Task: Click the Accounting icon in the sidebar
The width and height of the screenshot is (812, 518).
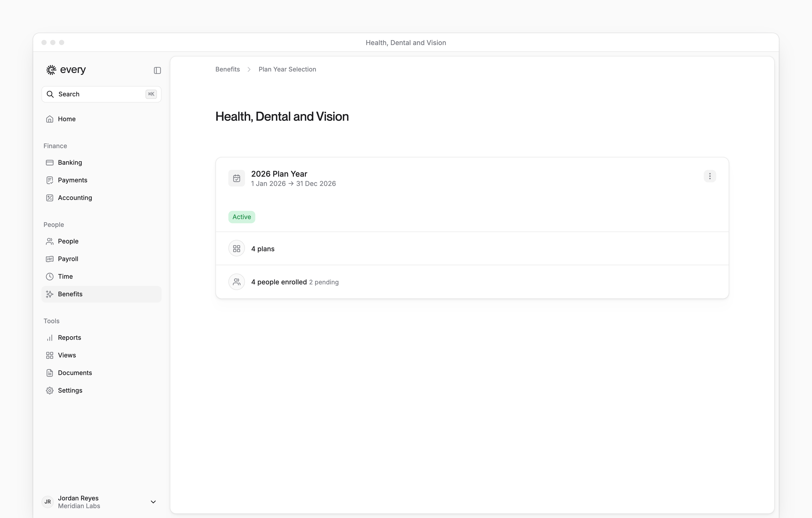Action: coord(49,198)
